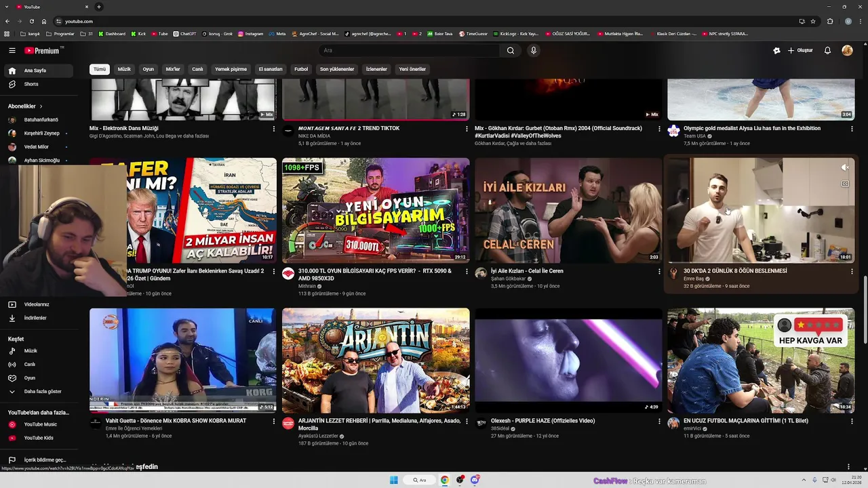Viewport: 868px width, 488px height.
Task: Expand Daha fazla göster in sidebar
Action: pyautogui.click(x=38, y=391)
